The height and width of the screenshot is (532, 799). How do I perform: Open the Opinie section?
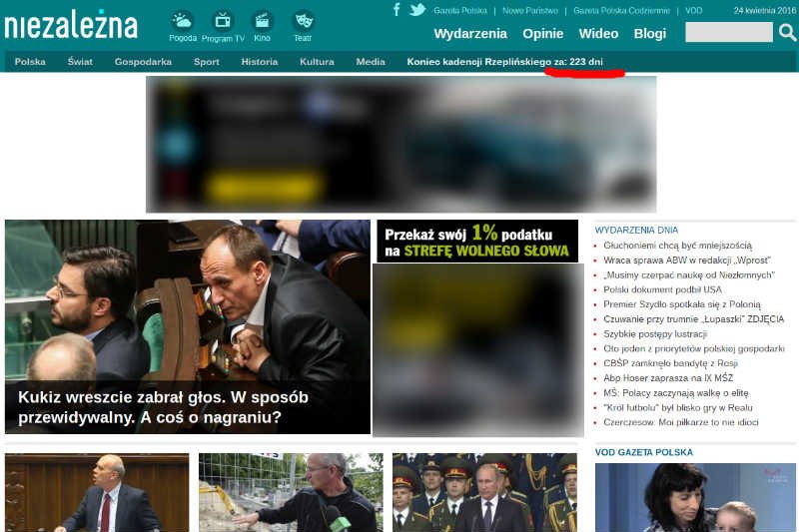point(542,34)
